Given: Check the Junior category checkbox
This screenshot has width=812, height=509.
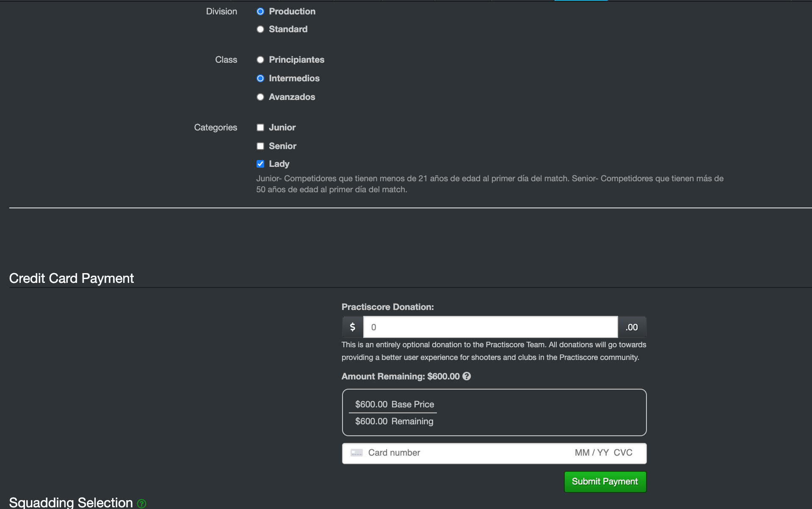Looking at the screenshot, I should coord(260,127).
